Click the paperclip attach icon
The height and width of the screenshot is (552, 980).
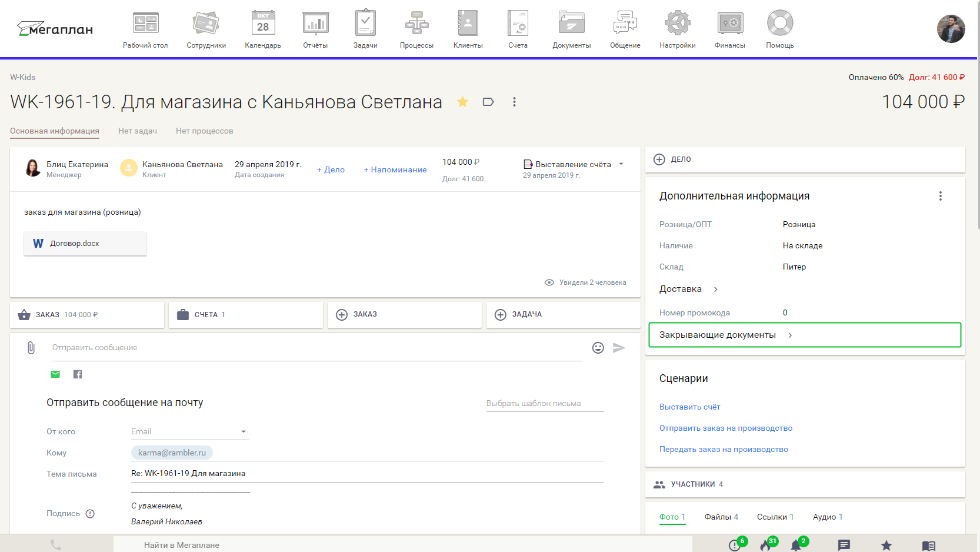[x=31, y=348]
